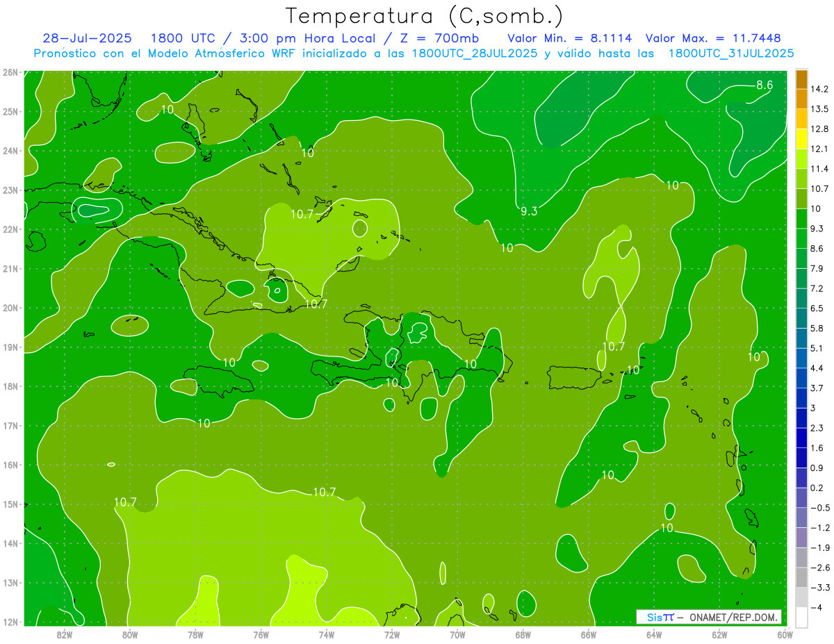The image size is (834, 644).
Task: Click the 62W longitude axis label
Action: [720, 634]
